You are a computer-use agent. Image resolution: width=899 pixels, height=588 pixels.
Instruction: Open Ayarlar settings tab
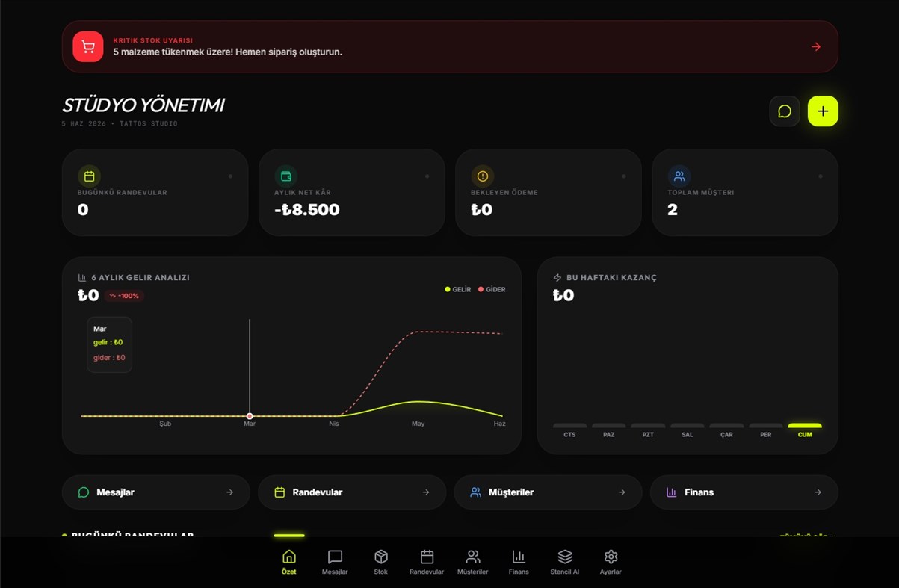611,562
